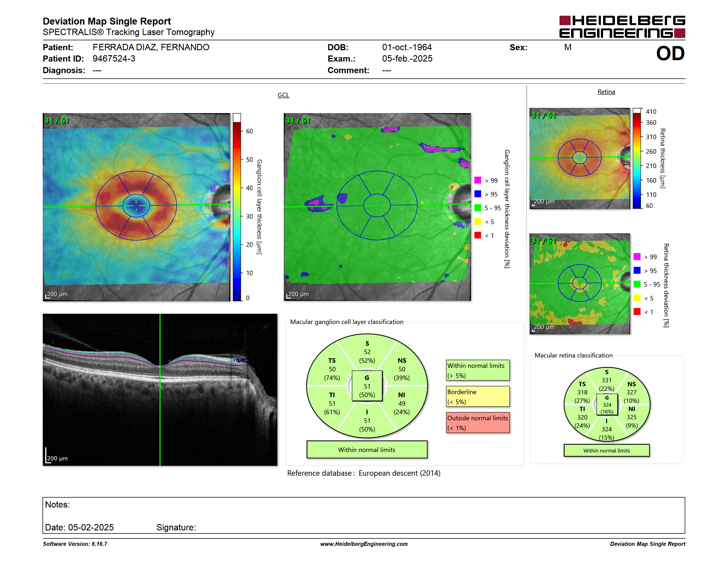This screenshot has width=728, height=563.
Task: Click the yellow <5 swatch in GCL legend
Action: [x=478, y=221]
